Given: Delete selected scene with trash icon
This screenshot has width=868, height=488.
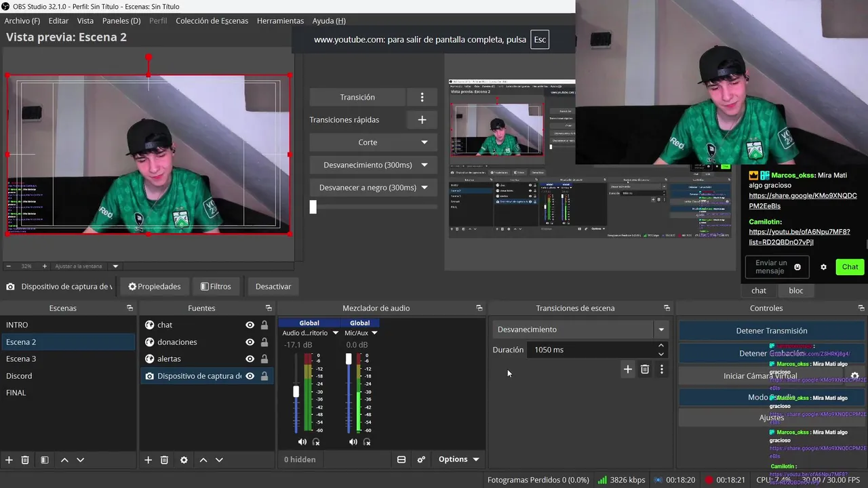Looking at the screenshot, I should click(x=25, y=460).
